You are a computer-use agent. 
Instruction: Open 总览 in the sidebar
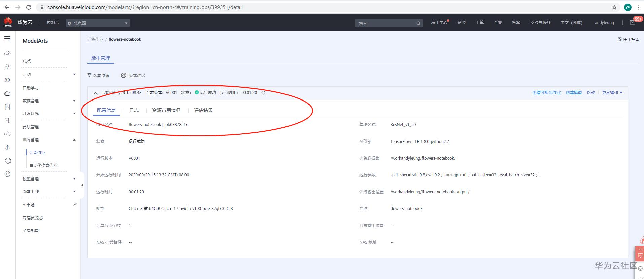(x=27, y=61)
